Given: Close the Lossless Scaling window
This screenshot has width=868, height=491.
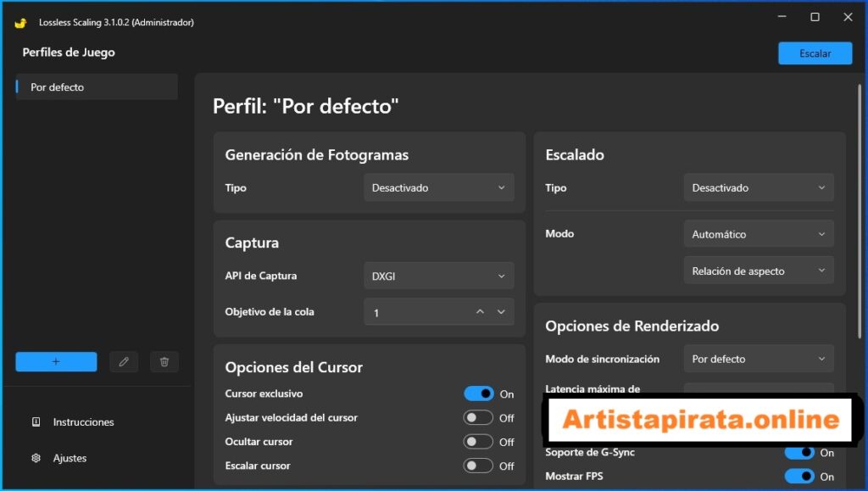Looking at the screenshot, I should pyautogui.click(x=848, y=17).
